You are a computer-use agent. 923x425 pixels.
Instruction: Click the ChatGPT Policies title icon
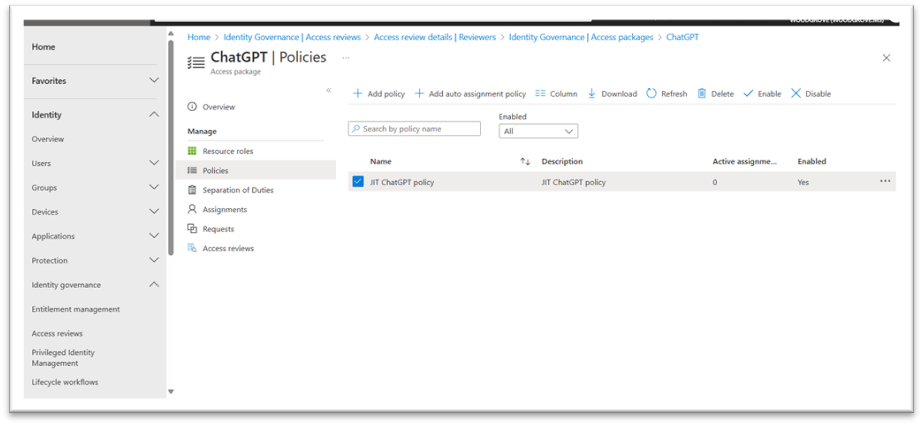(196, 62)
